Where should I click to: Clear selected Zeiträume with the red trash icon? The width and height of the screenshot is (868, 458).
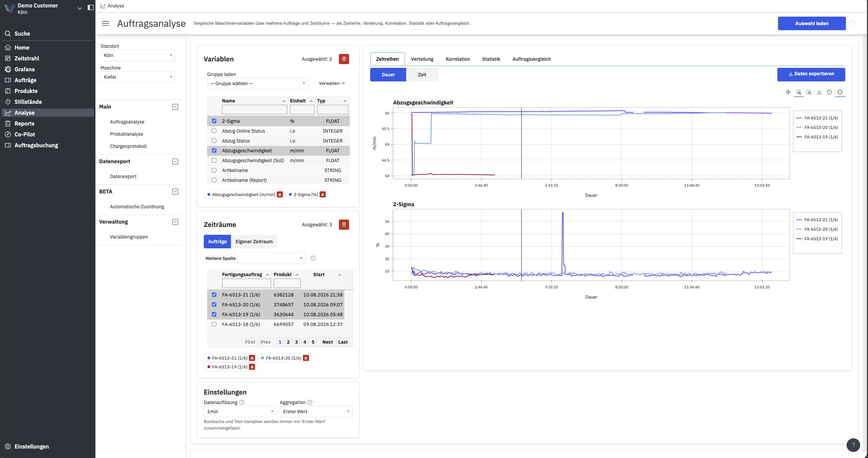344,225
